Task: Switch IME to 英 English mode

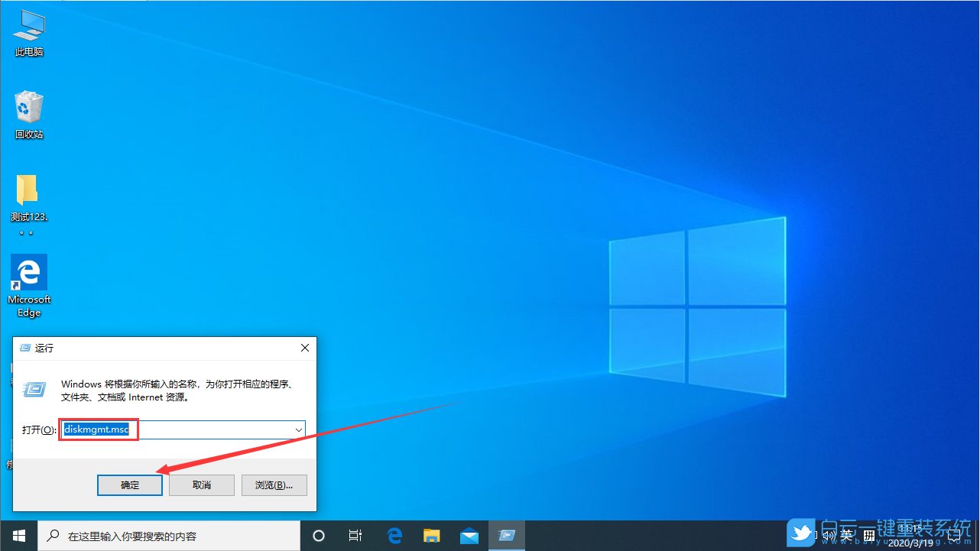Action: [848, 535]
